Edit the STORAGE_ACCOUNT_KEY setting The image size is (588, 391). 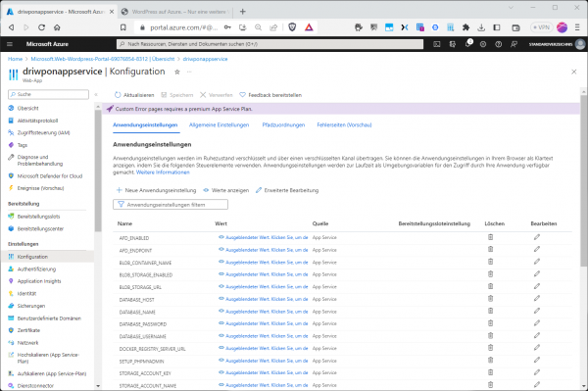point(537,372)
